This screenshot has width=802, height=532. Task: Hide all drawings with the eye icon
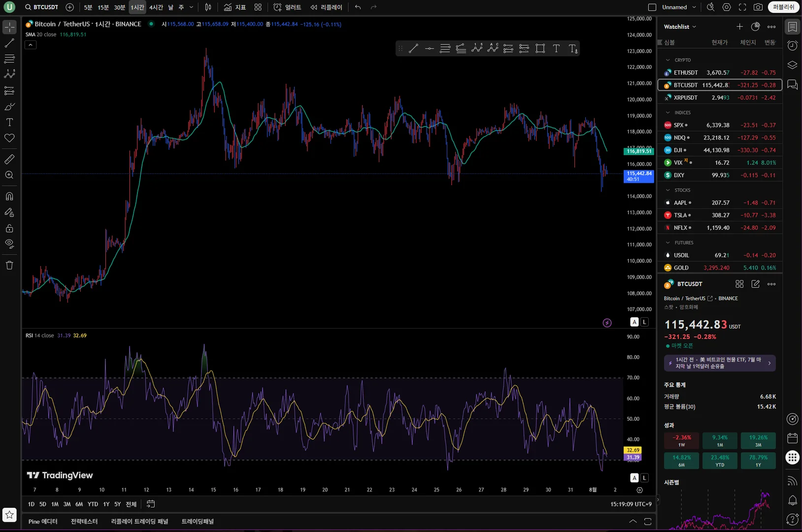coord(9,244)
